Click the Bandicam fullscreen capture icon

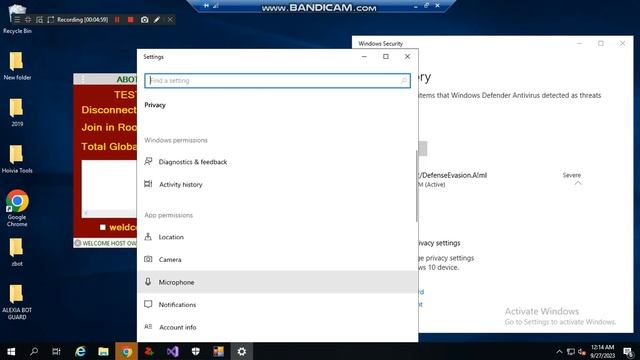tap(51, 20)
